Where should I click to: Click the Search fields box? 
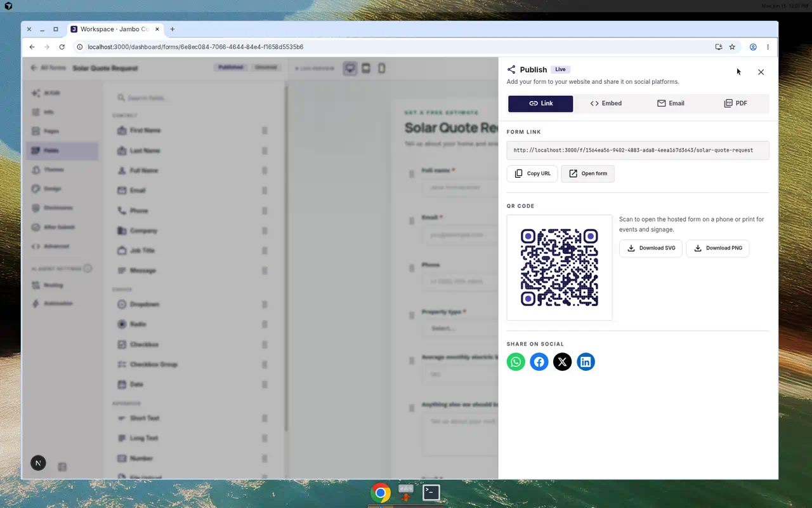[x=193, y=98]
